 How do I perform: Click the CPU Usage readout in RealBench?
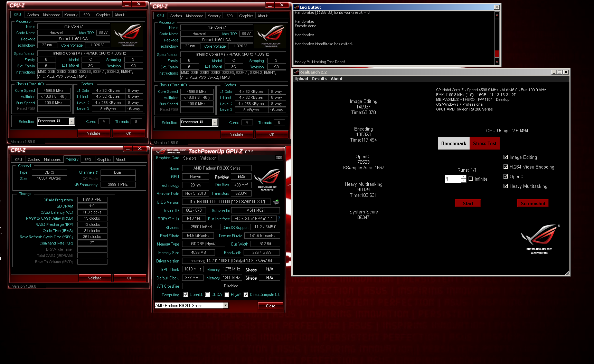[x=507, y=131]
